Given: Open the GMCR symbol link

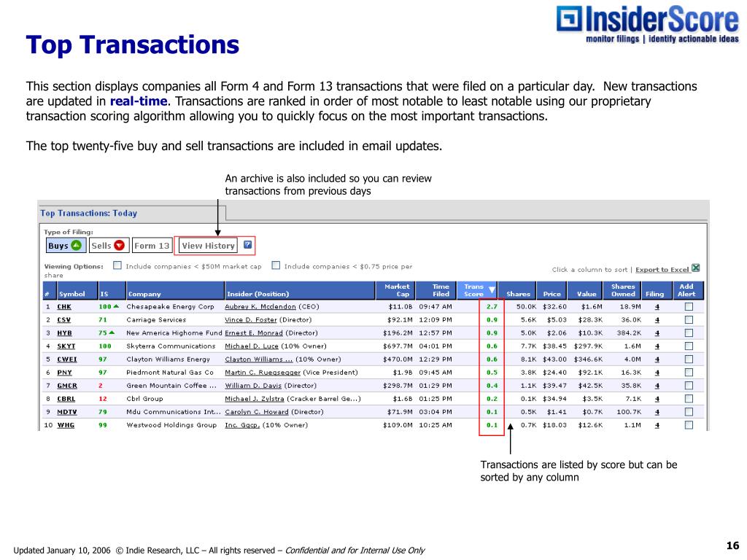Looking at the screenshot, I should coord(66,386).
